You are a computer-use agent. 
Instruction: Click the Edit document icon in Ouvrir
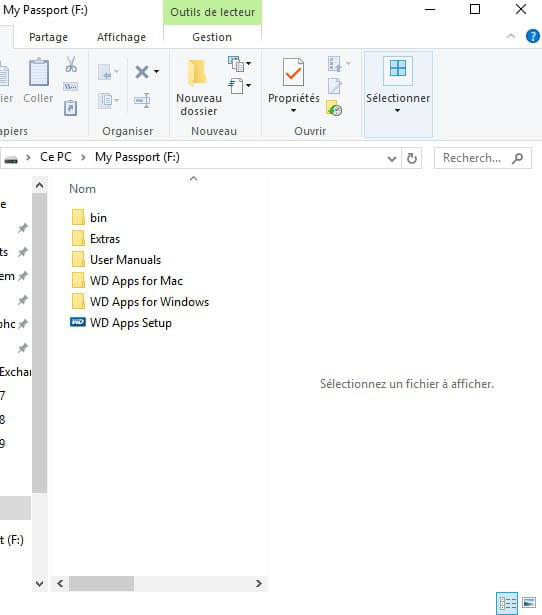click(x=335, y=86)
